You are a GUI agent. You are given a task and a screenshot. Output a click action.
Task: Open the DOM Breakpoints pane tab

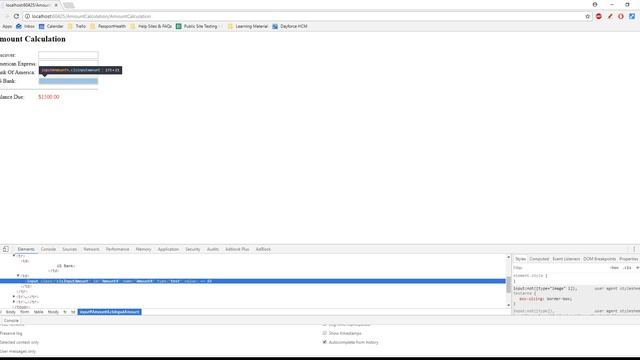pos(599,259)
